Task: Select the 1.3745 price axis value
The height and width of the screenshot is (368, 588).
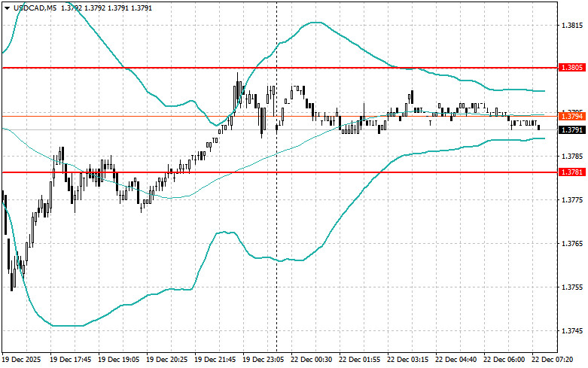Action: [572, 331]
